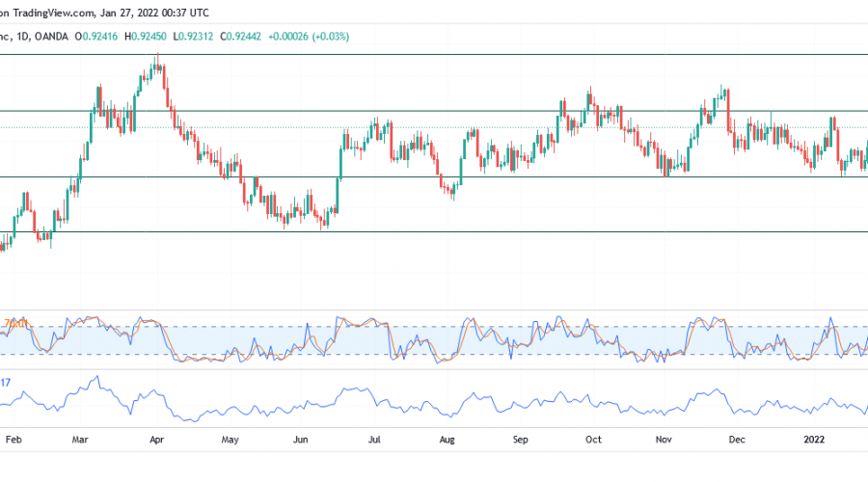Click the Nov label on time axis
This screenshot has width=868, height=482.
(x=664, y=440)
